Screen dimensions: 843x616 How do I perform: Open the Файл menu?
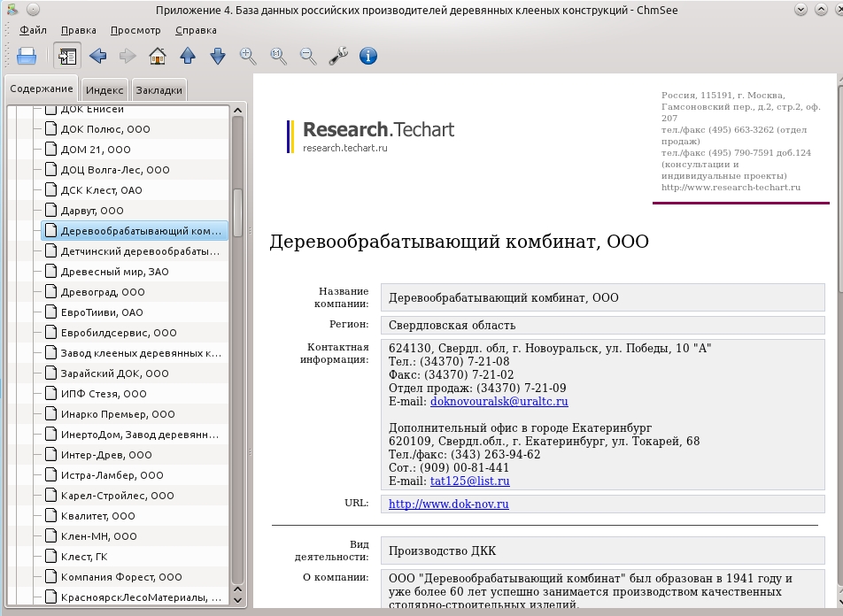33,30
